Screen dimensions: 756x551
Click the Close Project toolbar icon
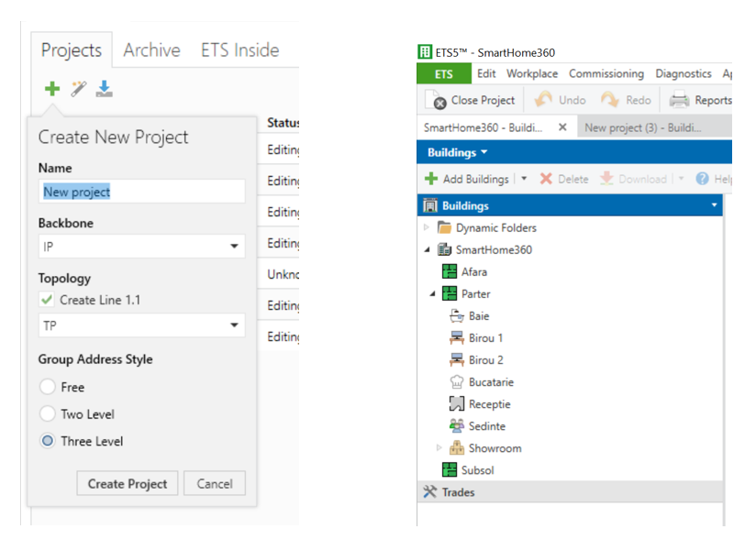point(439,101)
